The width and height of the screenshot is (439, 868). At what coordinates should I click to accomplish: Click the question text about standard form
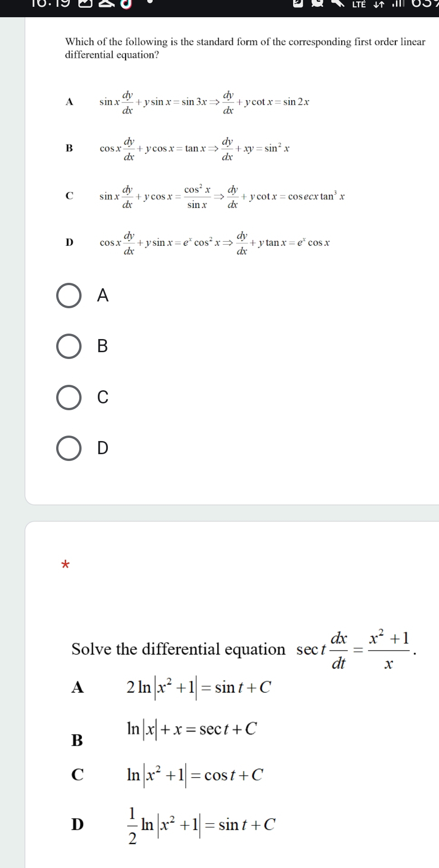245,48
